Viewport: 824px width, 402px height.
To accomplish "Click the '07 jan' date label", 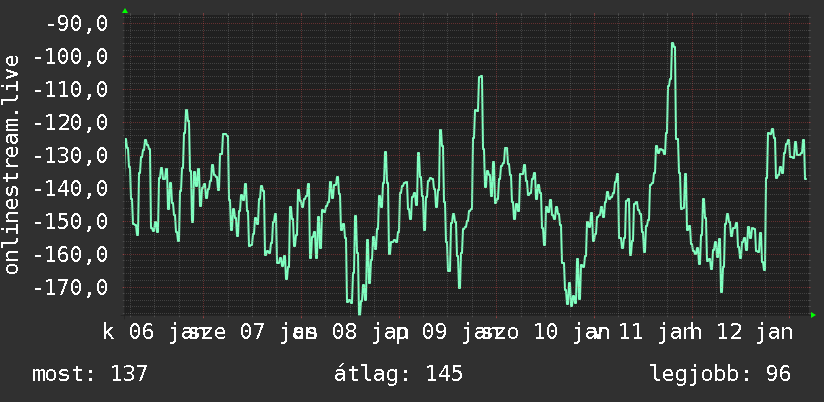I will (277, 333).
